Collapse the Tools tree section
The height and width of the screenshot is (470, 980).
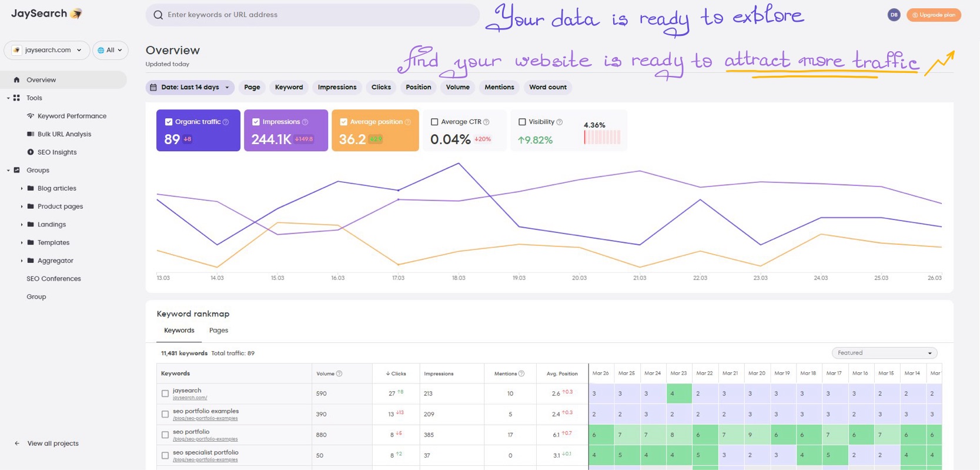pos(8,98)
